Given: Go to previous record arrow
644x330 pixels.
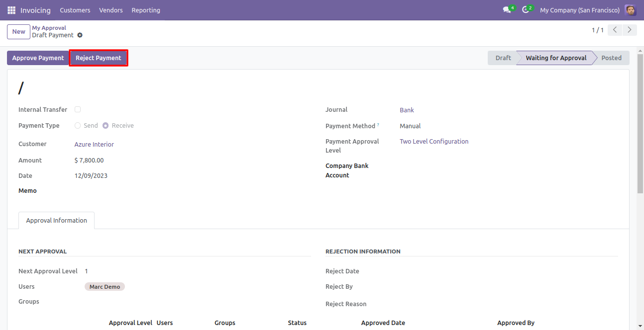Looking at the screenshot, I should pyautogui.click(x=616, y=30).
